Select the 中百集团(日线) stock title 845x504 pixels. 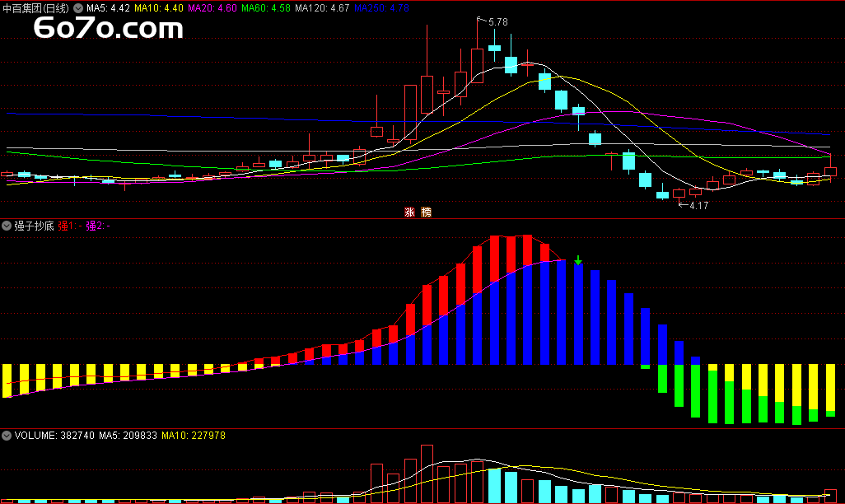pos(35,8)
